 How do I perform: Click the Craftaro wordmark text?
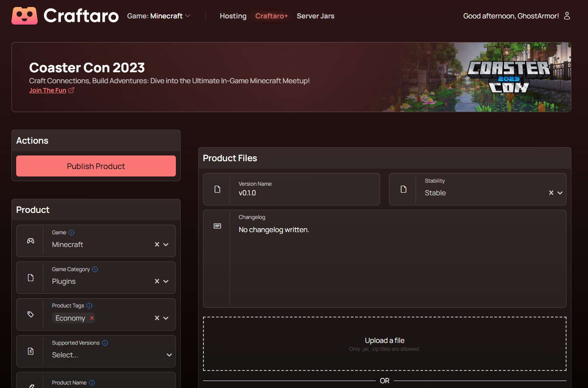(x=81, y=16)
